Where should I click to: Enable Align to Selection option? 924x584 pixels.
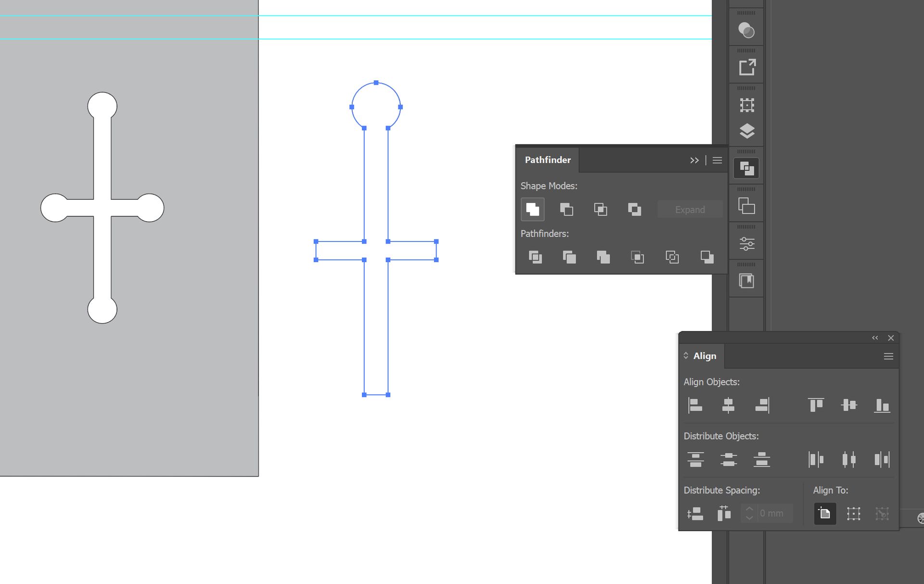click(x=853, y=513)
